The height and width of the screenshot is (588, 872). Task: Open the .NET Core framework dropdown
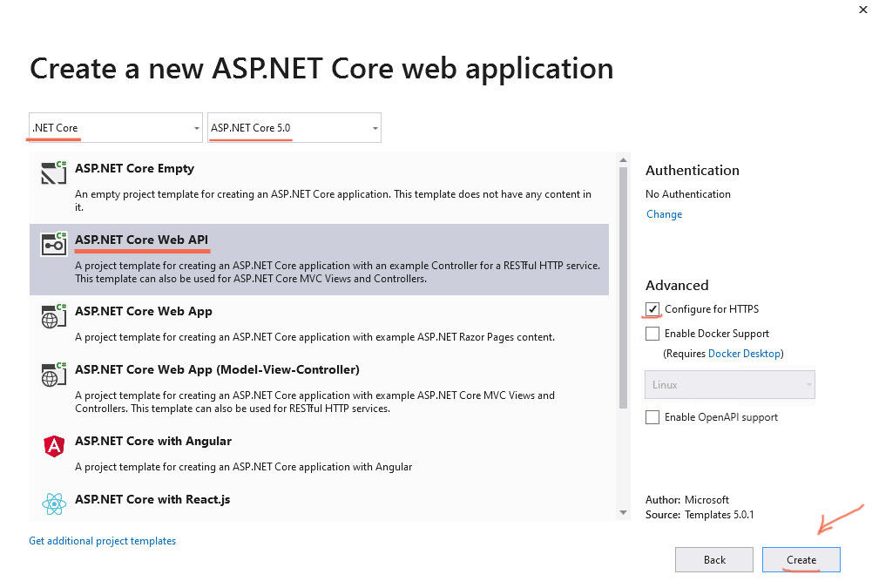115,128
